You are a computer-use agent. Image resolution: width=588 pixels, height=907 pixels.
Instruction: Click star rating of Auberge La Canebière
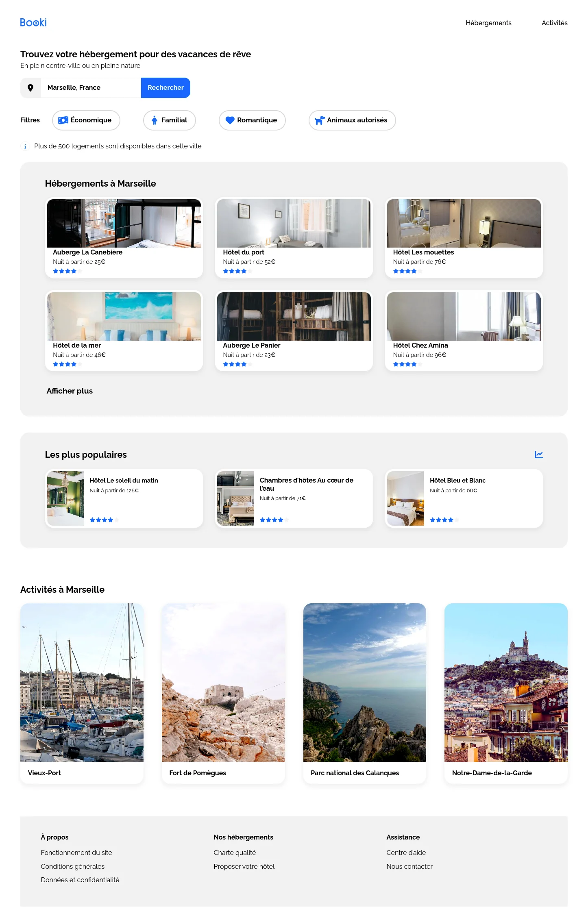pyautogui.click(x=68, y=271)
